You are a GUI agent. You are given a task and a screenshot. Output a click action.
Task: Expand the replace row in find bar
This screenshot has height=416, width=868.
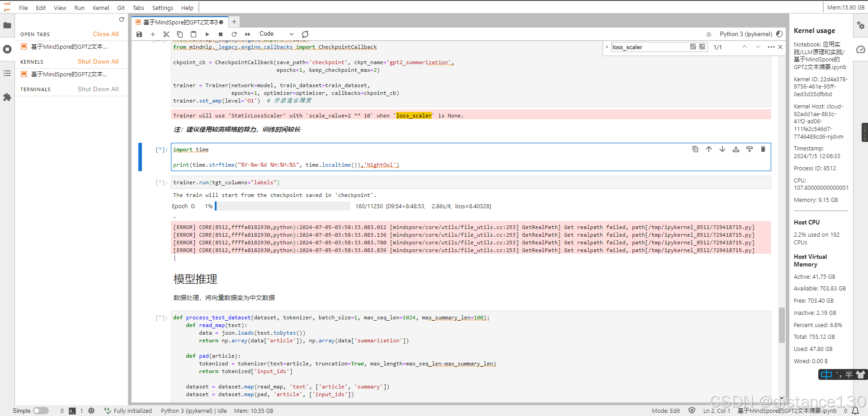[607, 47]
